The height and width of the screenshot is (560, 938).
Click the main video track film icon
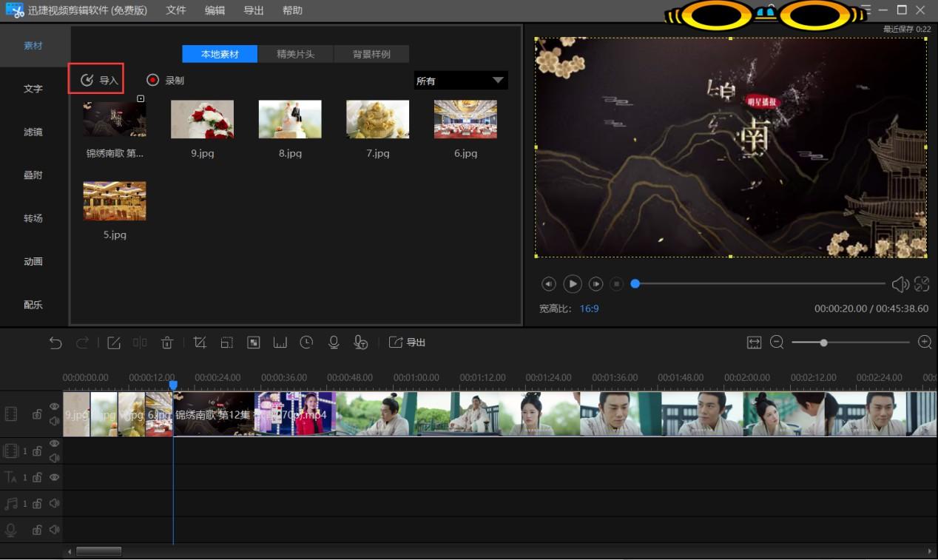[x=11, y=414]
